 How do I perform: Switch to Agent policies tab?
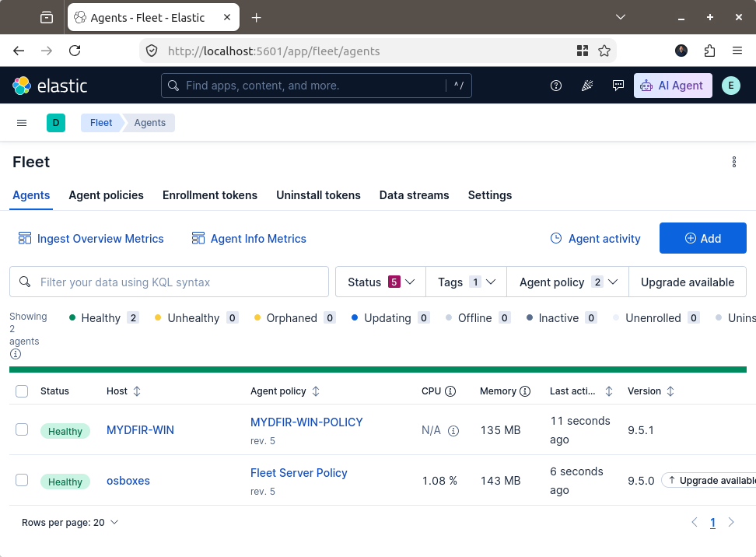click(x=106, y=195)
